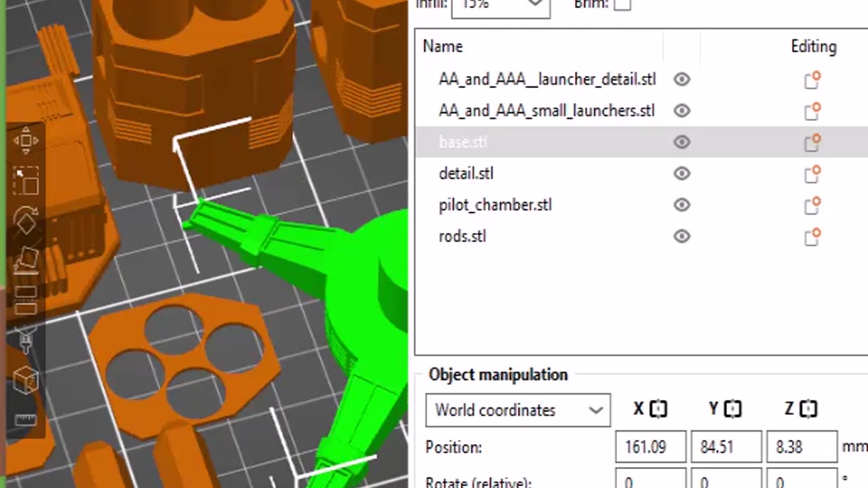Open the Paint-on supports tool
The height and width of the screenshot is (488, 868).
click(x=26, y=340)
